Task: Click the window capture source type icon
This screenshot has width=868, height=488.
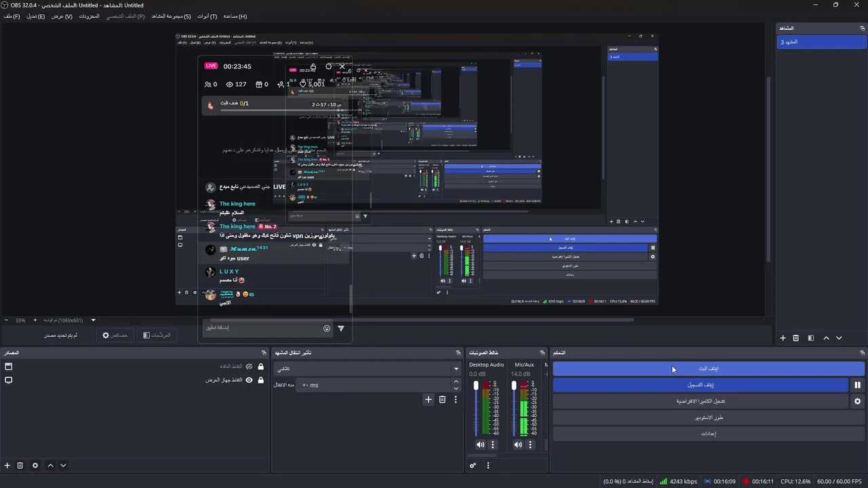Action: [9, 367]
